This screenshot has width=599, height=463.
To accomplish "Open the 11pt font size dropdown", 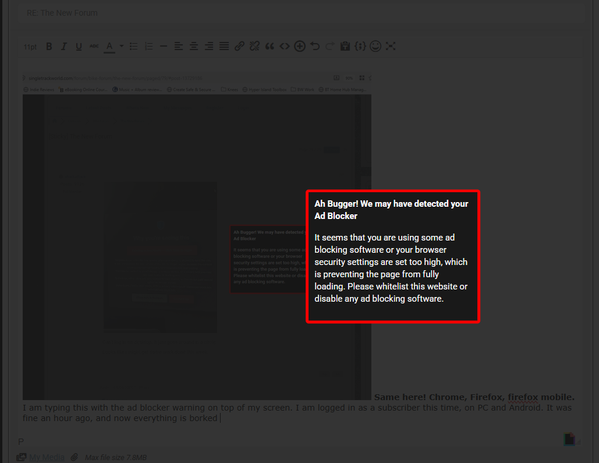I will point(30,47).
